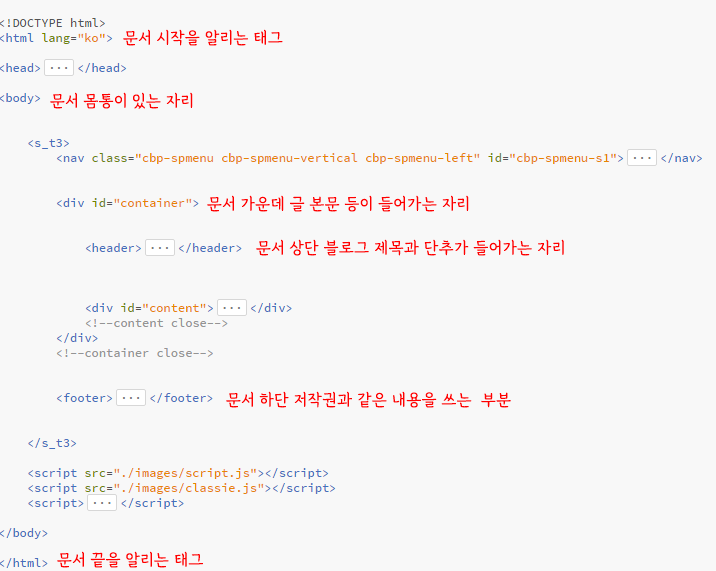Click the closing </html> tag

(x=24, y=563)
